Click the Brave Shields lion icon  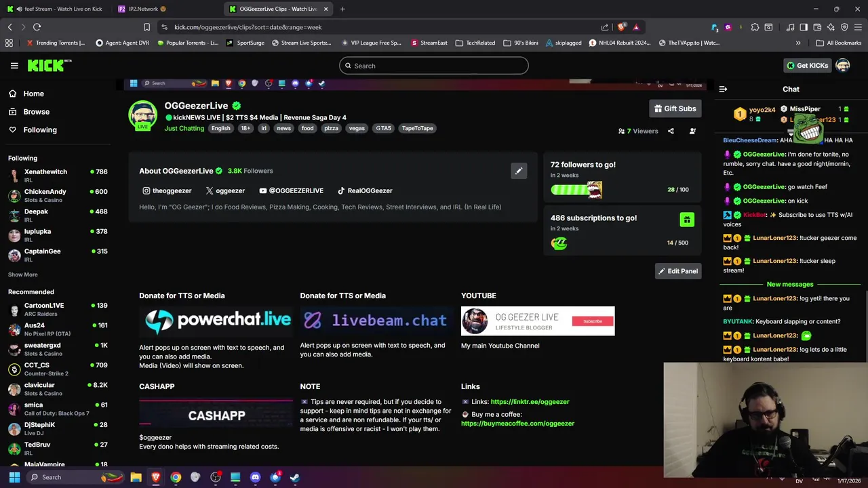pyautogui.click(x=622, y=27)
